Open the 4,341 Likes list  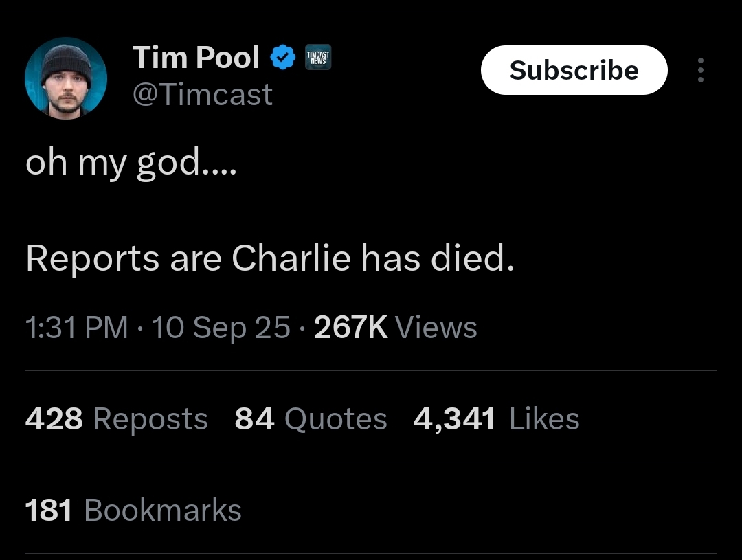click(x=496, y=419)
